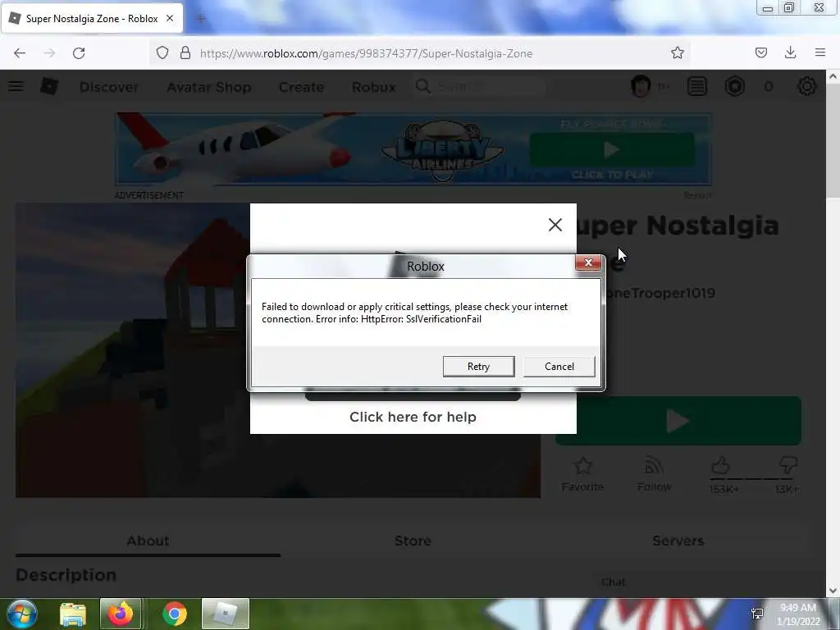The image size is (840, 630).
Task: Click scrollbar up arrow
Action: tap(833, 76)
